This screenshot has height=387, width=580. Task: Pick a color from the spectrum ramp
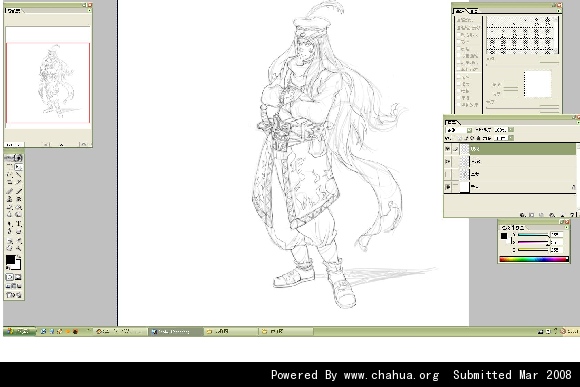point(534,259)
